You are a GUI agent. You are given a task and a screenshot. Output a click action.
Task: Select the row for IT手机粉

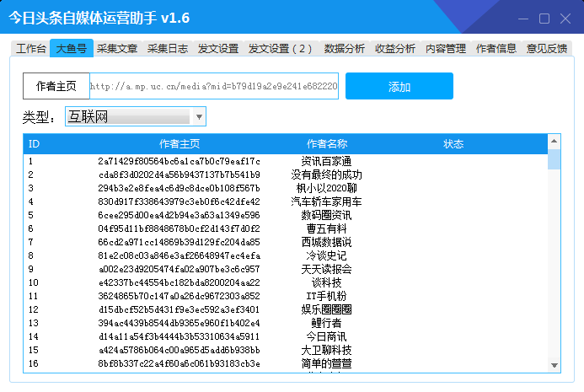coord(325,296)
